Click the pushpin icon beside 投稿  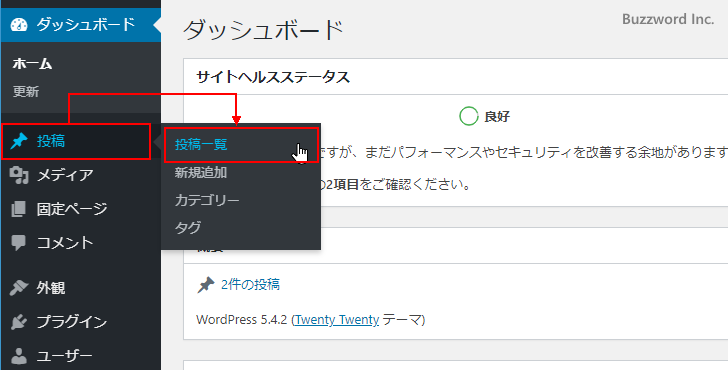(19, 142)
